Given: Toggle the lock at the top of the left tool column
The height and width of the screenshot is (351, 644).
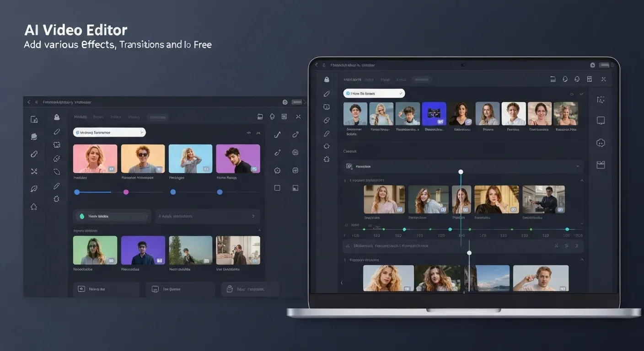Looking at the screenshot, I should [56, 117].
